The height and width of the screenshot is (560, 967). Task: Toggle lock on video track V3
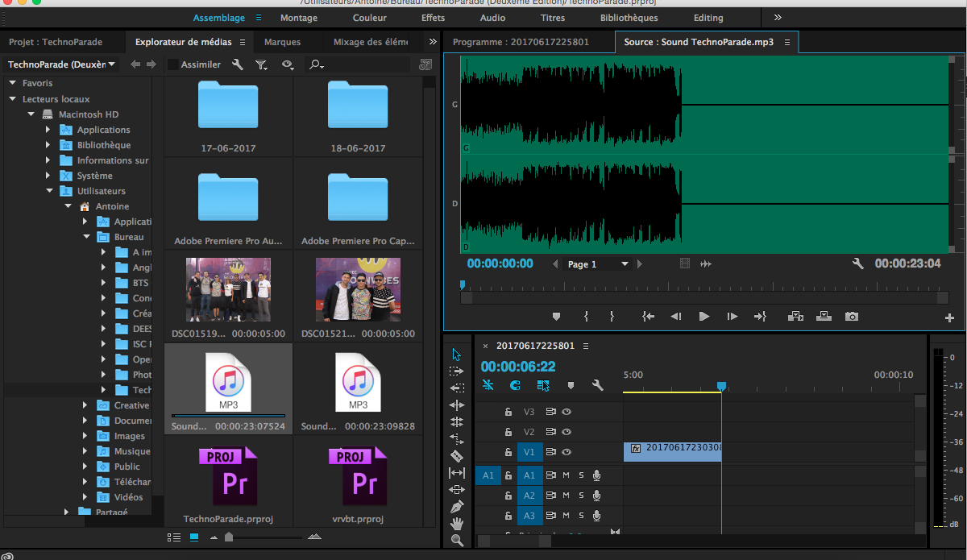click(x=508, y=412)
